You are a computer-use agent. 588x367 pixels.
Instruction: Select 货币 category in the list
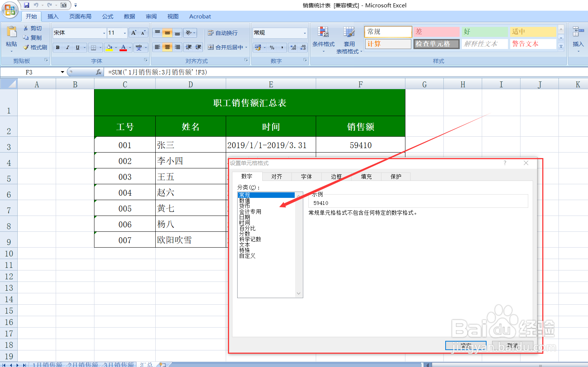point(245,206)
